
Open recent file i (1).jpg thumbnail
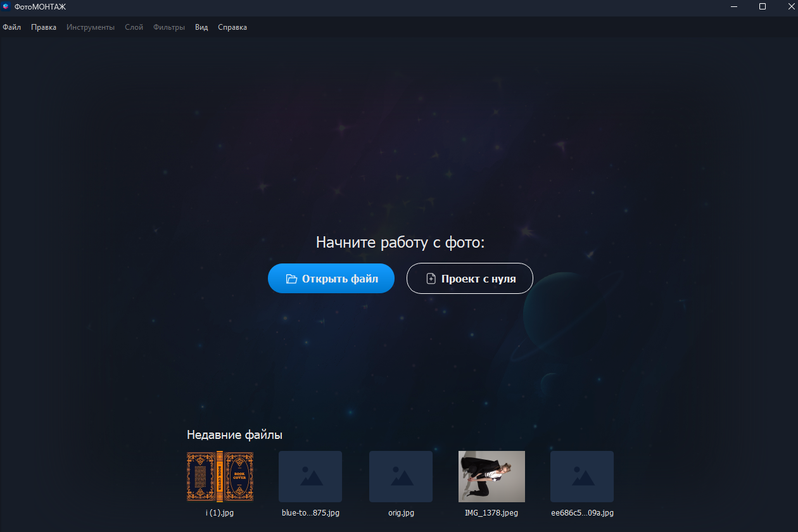220,476
